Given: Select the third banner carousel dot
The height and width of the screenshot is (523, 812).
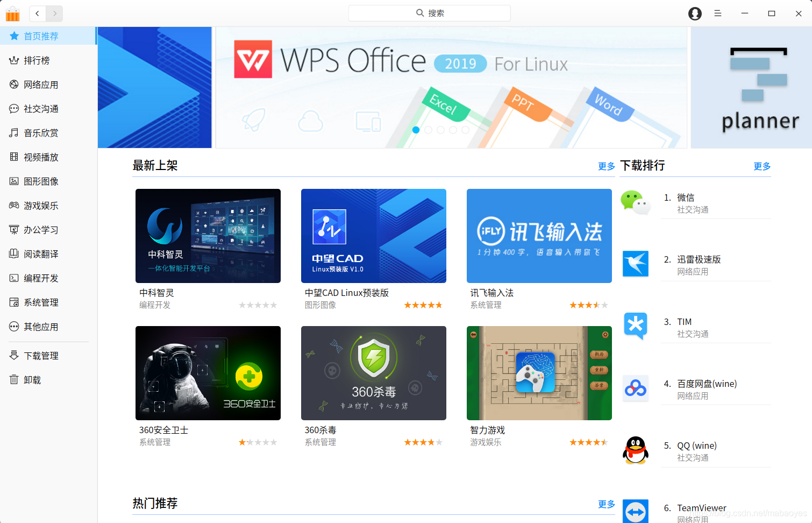Looking at the screenshot, I should click(440, 130).
